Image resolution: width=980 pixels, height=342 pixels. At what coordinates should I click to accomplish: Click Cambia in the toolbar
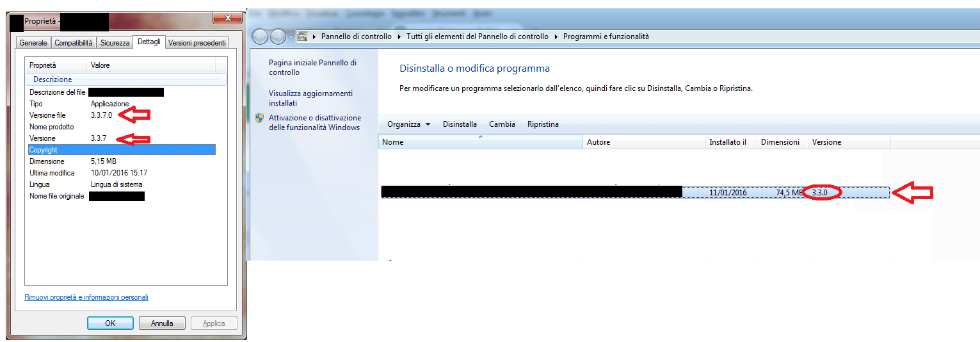click(x=502, y=124)
